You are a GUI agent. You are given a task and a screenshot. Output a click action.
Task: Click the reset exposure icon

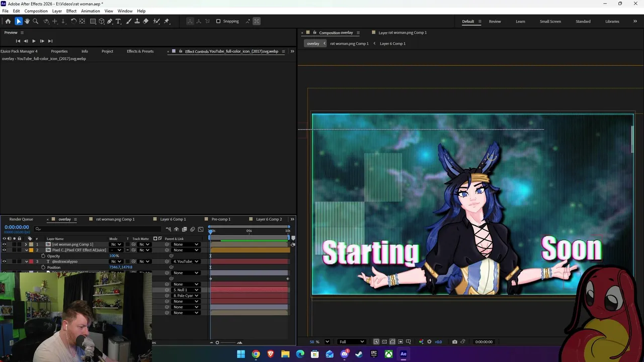[x=429, y=342]
